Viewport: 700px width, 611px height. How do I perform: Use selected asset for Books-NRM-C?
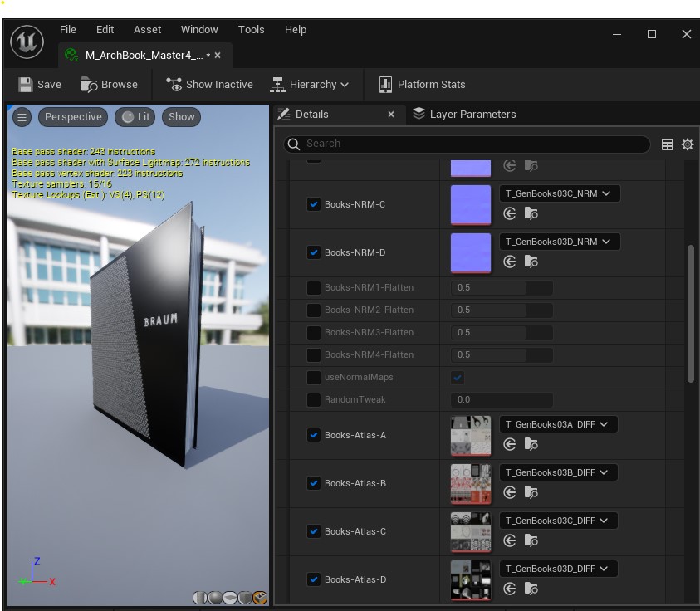click(x=509, y=214)
